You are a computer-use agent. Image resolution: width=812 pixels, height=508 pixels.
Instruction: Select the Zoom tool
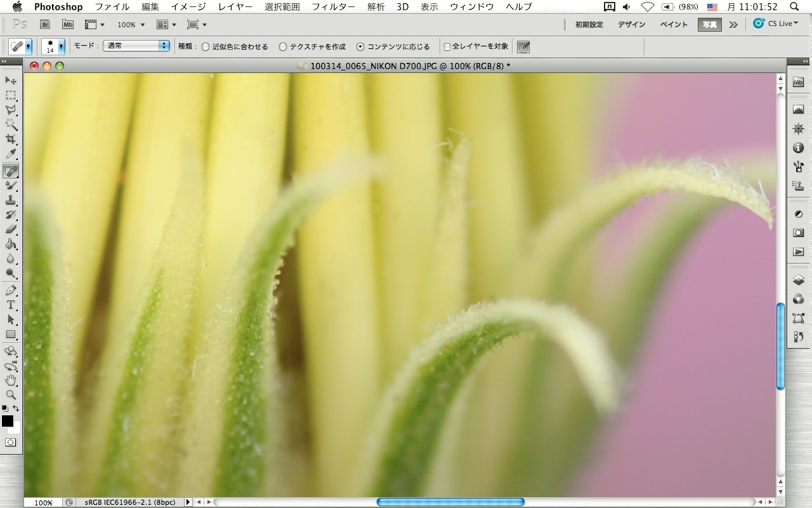click(11, 395)
